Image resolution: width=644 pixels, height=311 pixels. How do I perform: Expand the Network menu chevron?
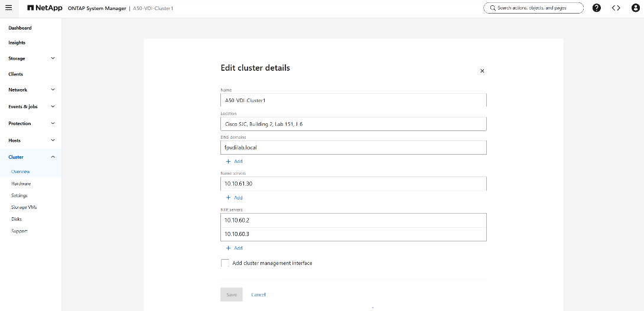[x=53, y=90]
